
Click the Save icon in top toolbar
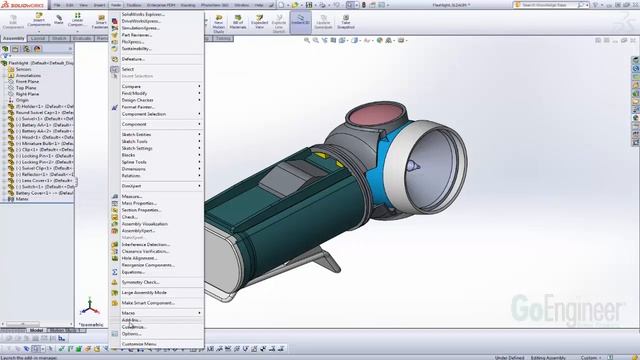click(309, 5)
